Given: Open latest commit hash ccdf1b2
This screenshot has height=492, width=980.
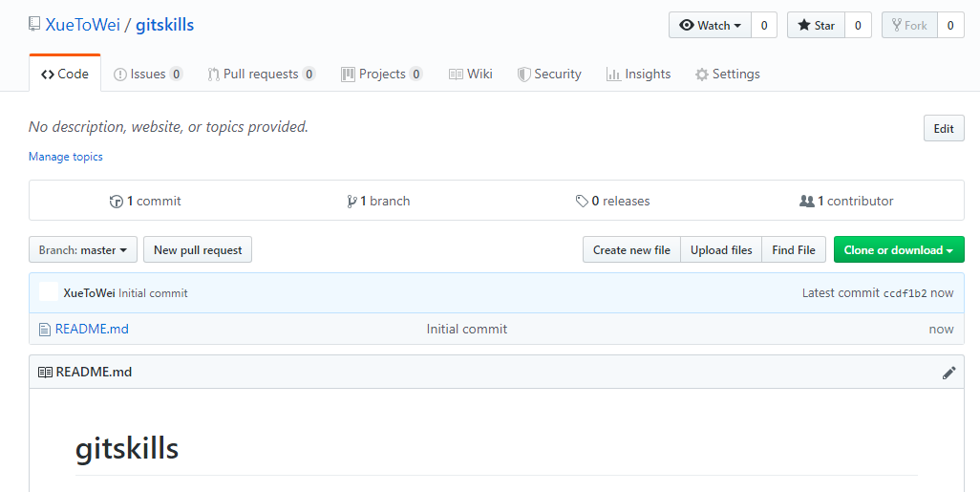Looking at the screenshot, I should (905, 293).
